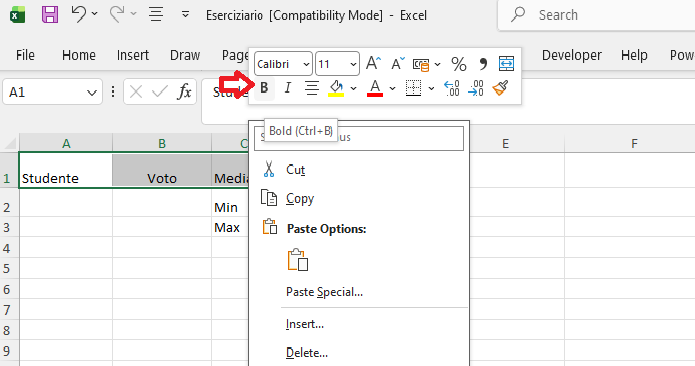Click the Search box in title bar
695x366 pixels.
point(596,15)
